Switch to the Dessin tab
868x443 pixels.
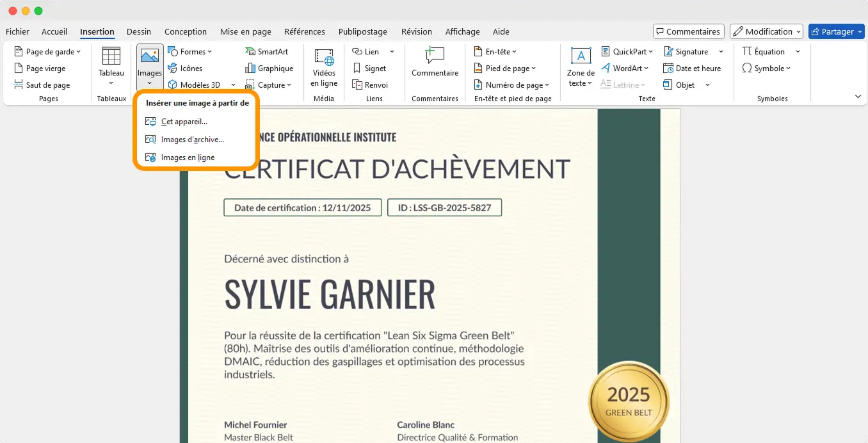pos(139,31)
